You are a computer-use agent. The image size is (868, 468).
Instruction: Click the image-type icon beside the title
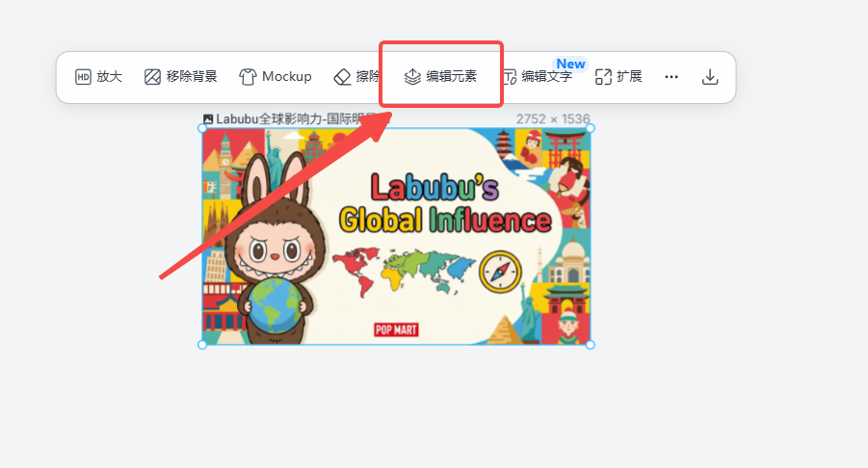pos(208,119)
